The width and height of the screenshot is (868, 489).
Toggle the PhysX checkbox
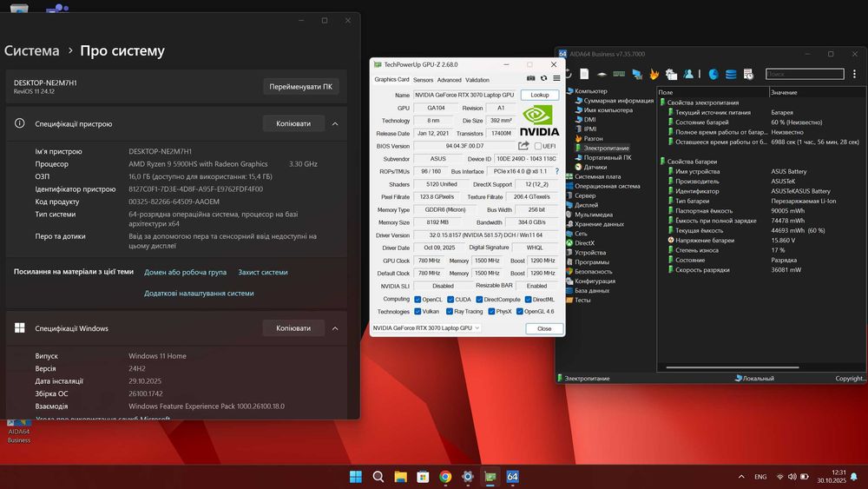pos(491,312)
